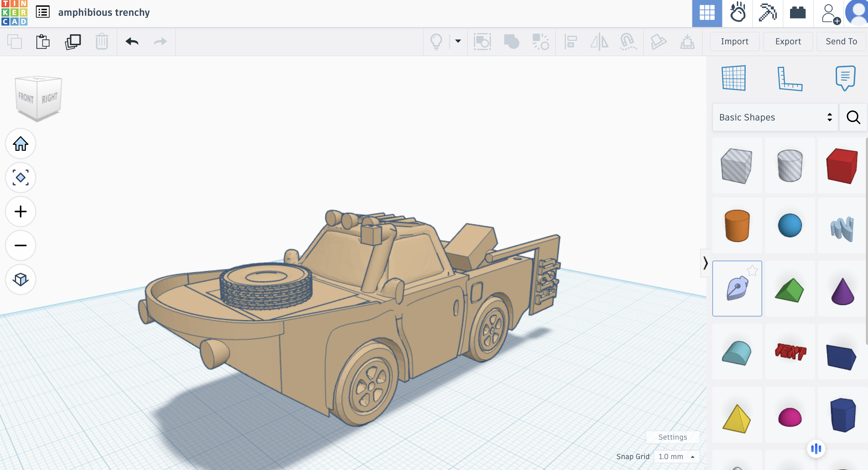Screen dimensions: 868x470
Task: Open the Notes tool
Action: 846,78
